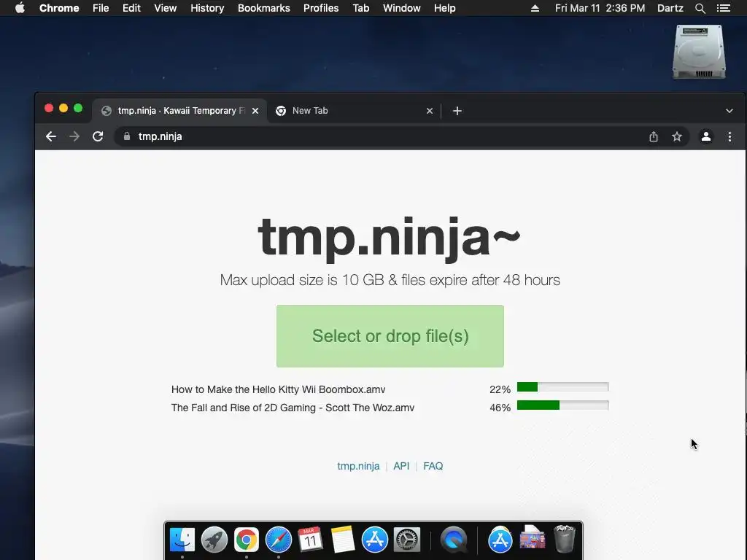Open Launchpad rocket in dock
747x560 pixels.
[x=214, y=540]
